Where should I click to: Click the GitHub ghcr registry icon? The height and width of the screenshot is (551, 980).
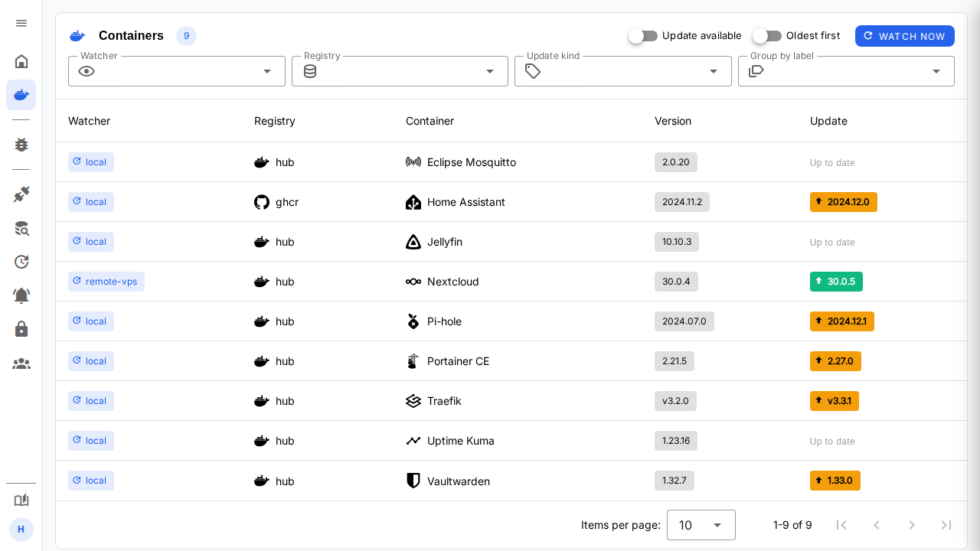pos(262,202)
